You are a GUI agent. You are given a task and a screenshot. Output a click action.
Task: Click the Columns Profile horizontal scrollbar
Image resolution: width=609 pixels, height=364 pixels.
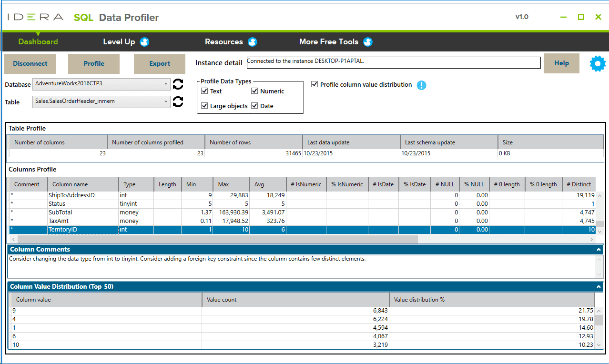217,239
